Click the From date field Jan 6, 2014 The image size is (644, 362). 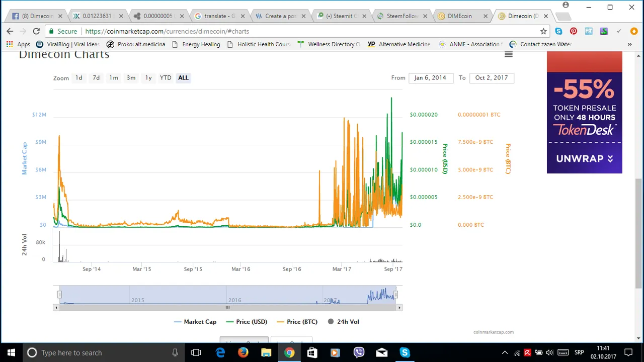tap(430, 78)
